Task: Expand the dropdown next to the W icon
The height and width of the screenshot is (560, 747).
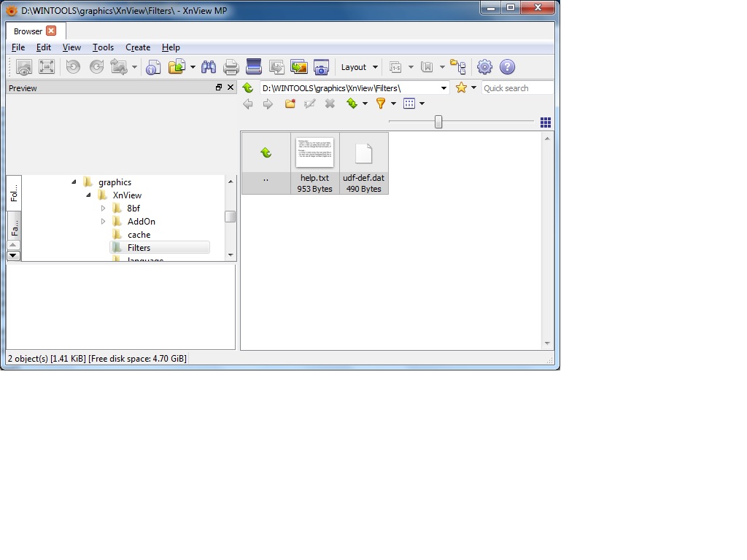Action: 442,67
